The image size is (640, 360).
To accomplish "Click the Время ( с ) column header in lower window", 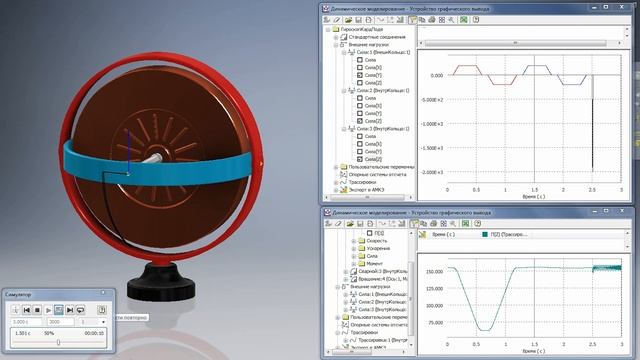I will (443, 234).
